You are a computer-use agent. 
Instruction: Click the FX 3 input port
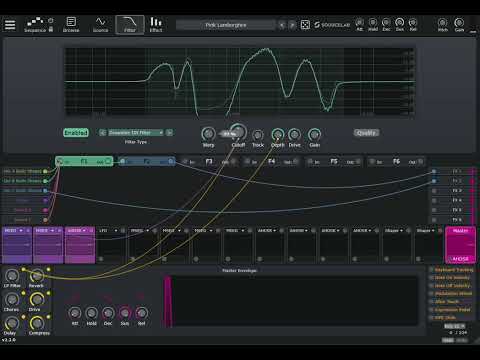[x=434, y=191]
